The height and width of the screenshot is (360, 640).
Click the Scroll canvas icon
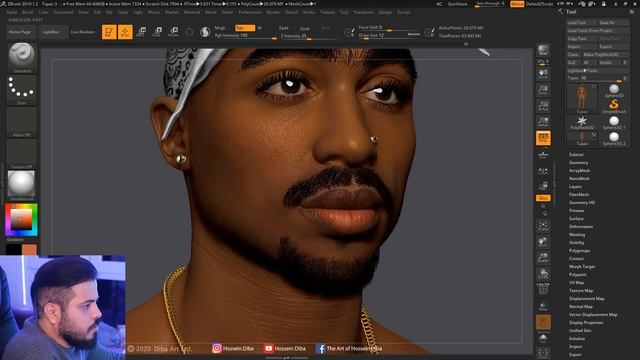coord(543,74)
